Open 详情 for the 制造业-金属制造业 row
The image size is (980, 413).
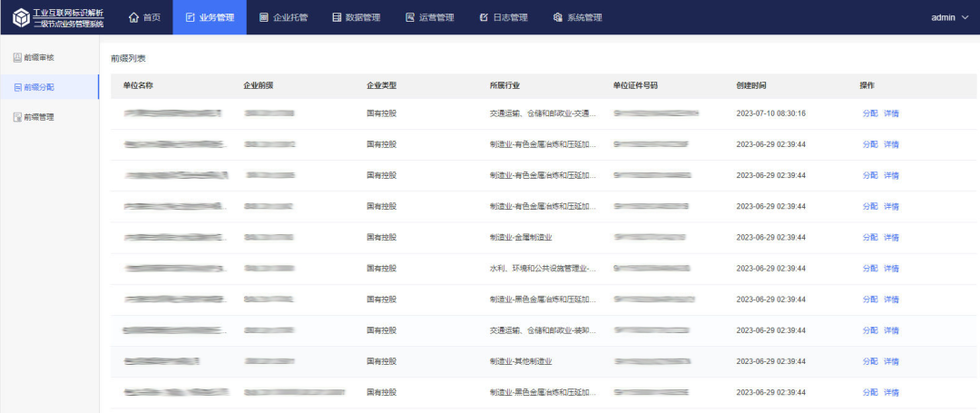tap(891, 238)
